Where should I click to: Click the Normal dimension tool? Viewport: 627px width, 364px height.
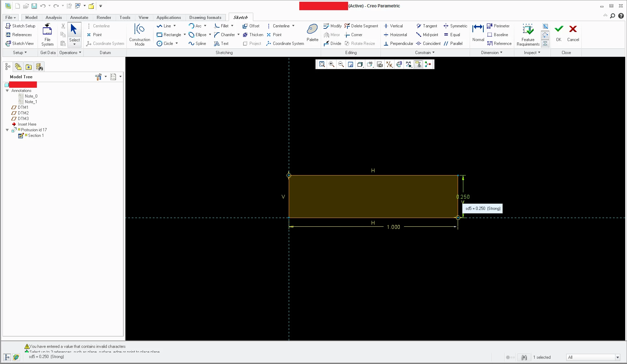point(478,33)
